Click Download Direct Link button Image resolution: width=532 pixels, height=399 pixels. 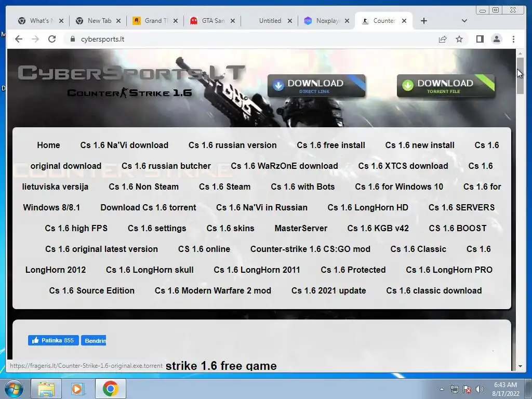pyautogui.click(x=316, y=86)
